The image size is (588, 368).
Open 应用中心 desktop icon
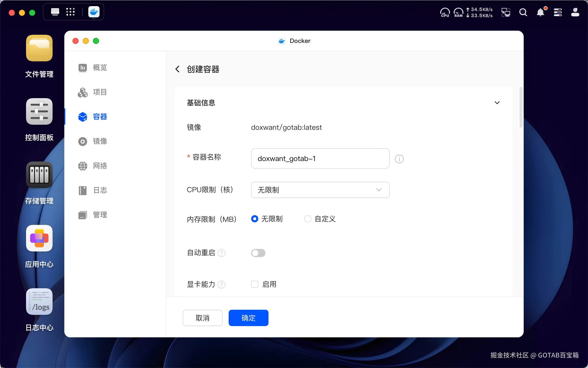click(x=39, y=239)
